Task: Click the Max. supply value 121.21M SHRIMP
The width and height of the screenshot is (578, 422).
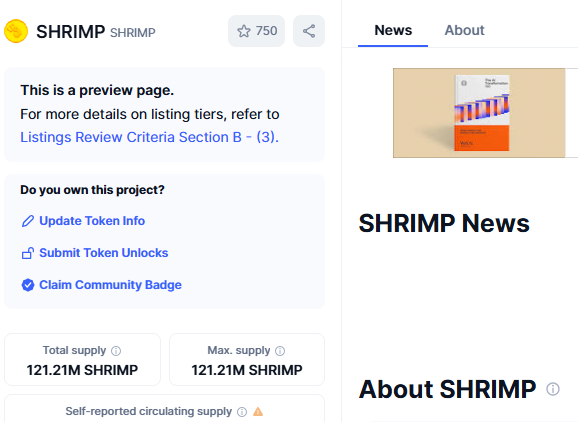Action: pos(247,370)
